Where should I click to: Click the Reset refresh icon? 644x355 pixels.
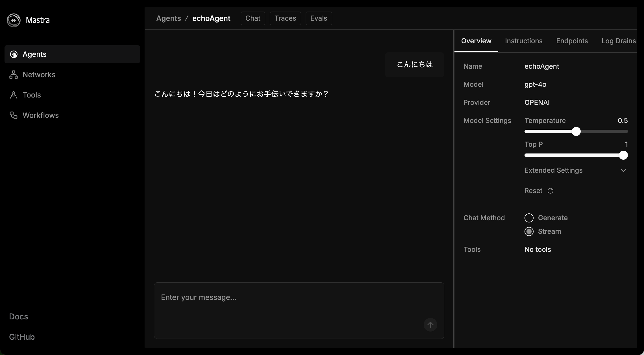pyautogui.click(x=550, y=191)
